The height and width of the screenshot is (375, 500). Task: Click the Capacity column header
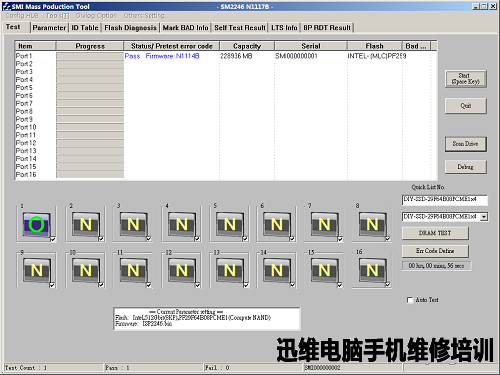point(247,46)
